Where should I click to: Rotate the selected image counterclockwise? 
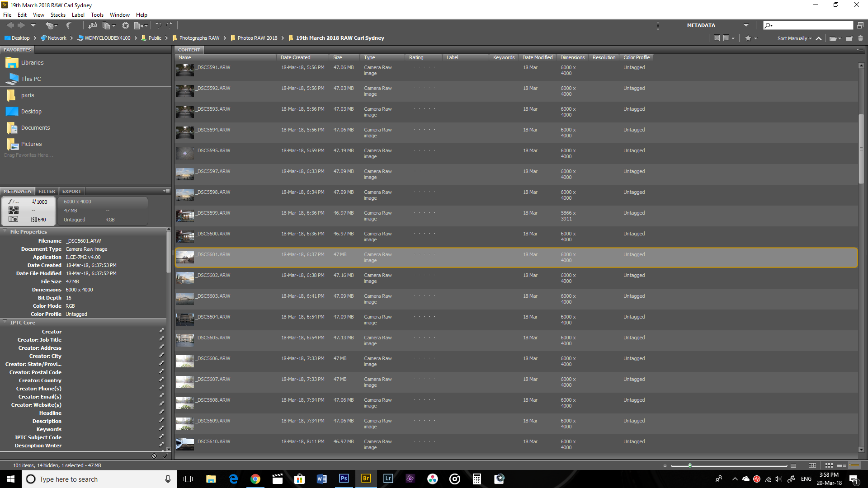click(158, 25)
